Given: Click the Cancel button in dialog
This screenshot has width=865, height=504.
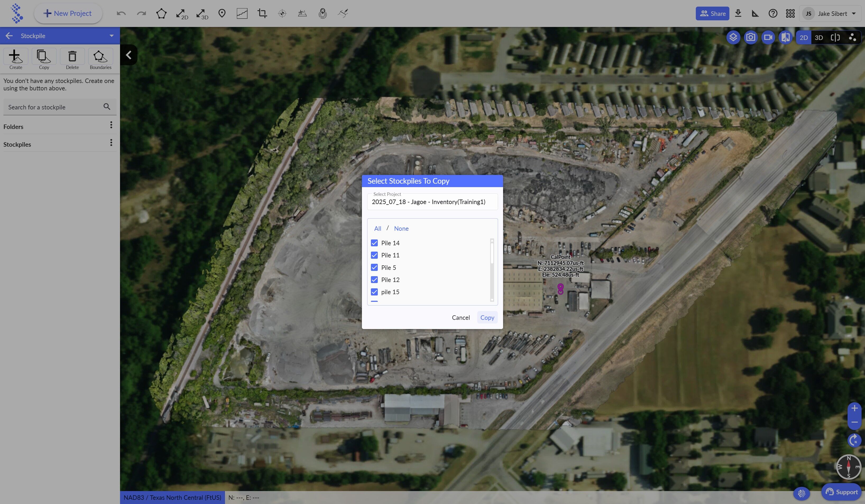Looking at the screenshot, I should [x=461, y=318].
